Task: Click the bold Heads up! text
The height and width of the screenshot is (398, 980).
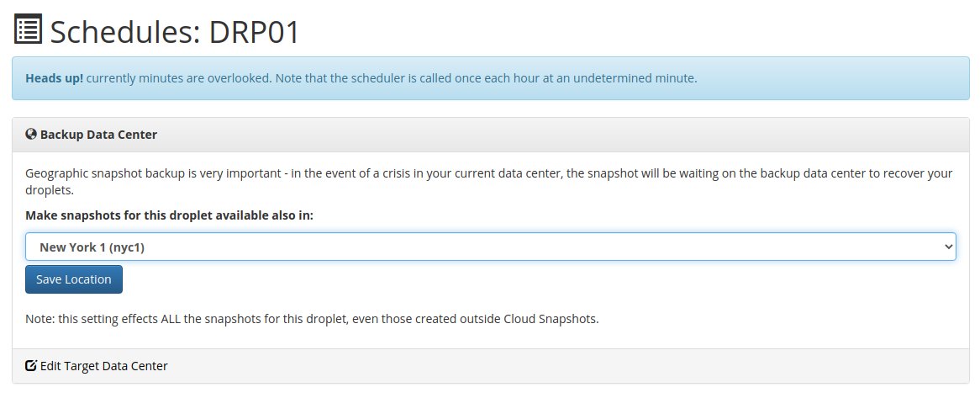Action: pyautogui.click(x=55, y=78)
